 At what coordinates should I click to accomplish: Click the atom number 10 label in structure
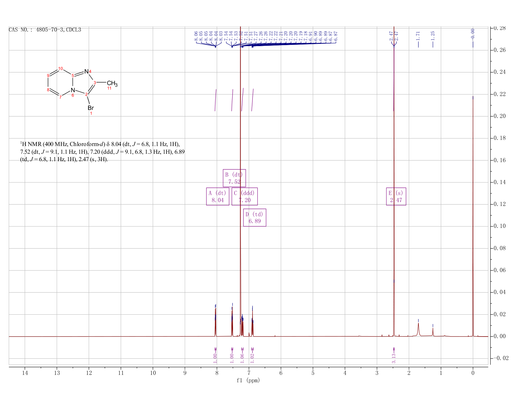tap(61, 68)
